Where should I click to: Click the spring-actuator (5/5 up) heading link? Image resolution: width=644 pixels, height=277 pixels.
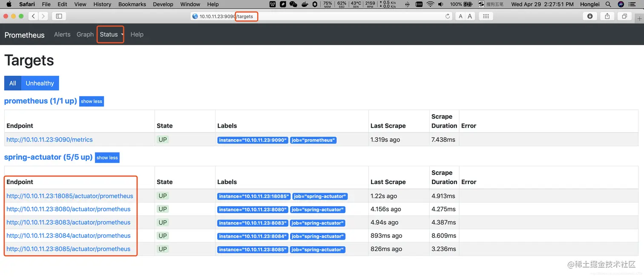coord(48,157)
